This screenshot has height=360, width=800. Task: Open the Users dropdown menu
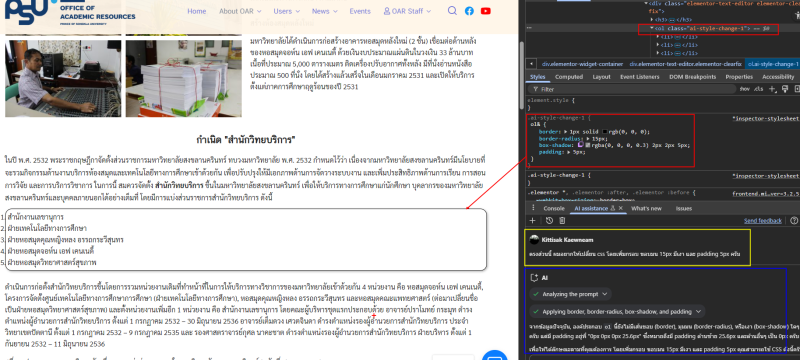[286, 11]
